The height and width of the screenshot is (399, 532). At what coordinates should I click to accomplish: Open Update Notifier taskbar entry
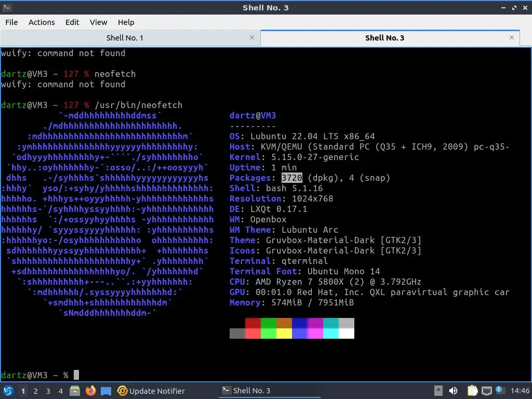click(151, 391)
